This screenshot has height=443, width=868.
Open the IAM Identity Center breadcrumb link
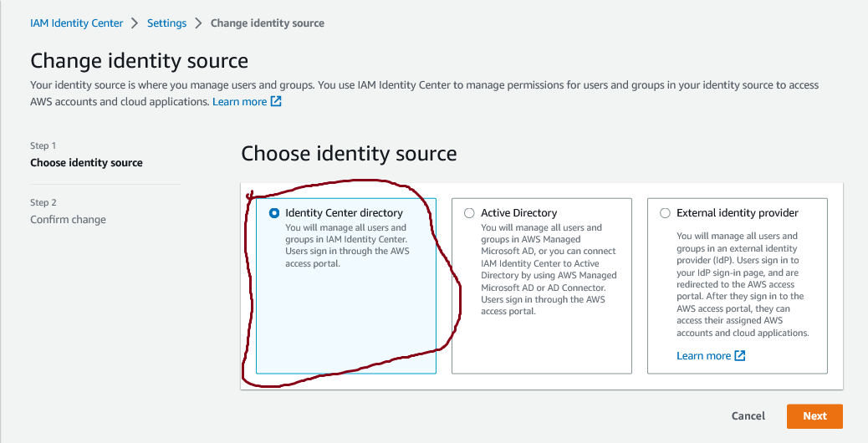(76, 23)
